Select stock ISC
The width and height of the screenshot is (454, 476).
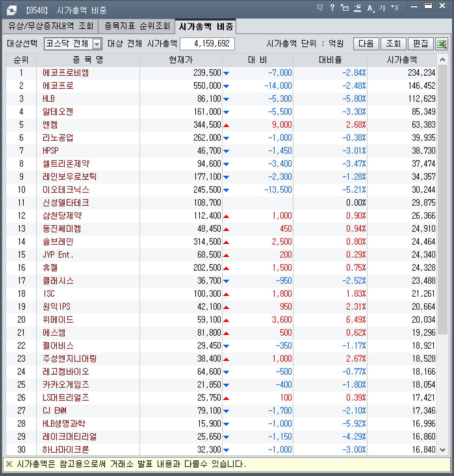coord(49,294)
